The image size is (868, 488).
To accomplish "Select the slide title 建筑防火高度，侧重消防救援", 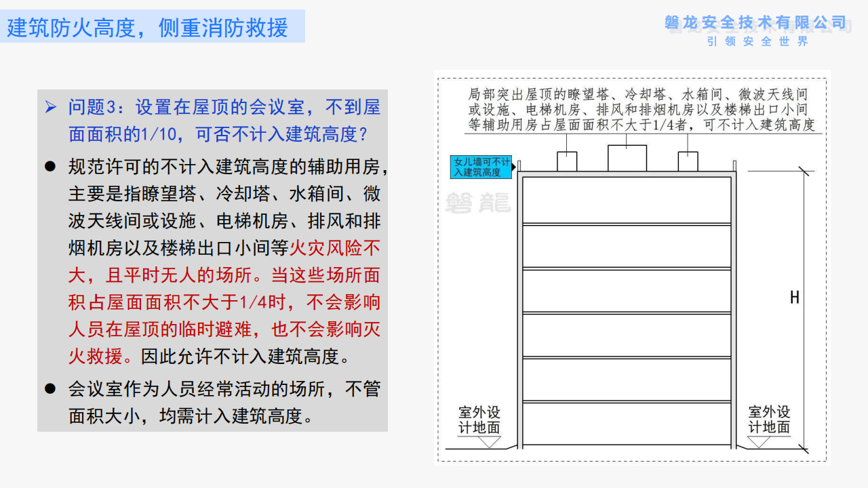I will pos(148,28).
